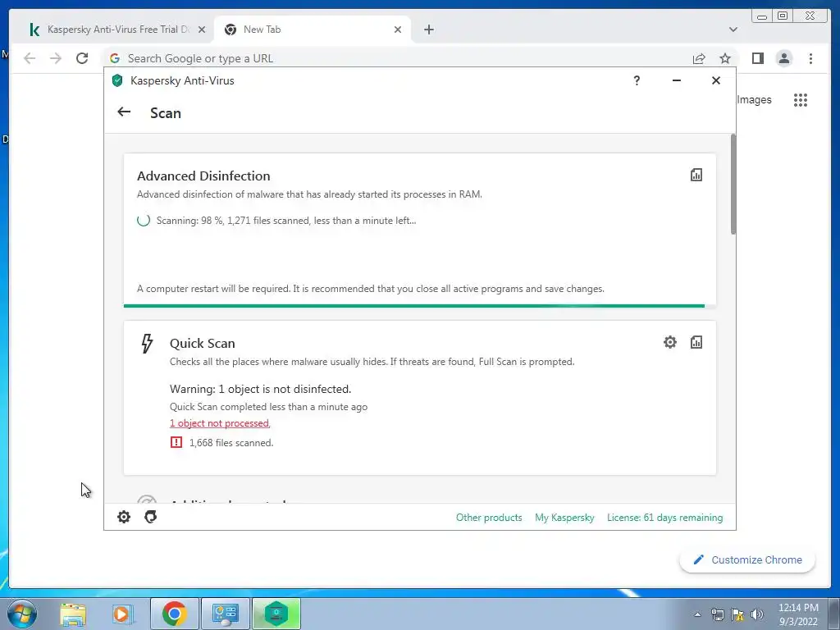Close the Kaspersky Anti-Virus window

(x=715, y=80)
